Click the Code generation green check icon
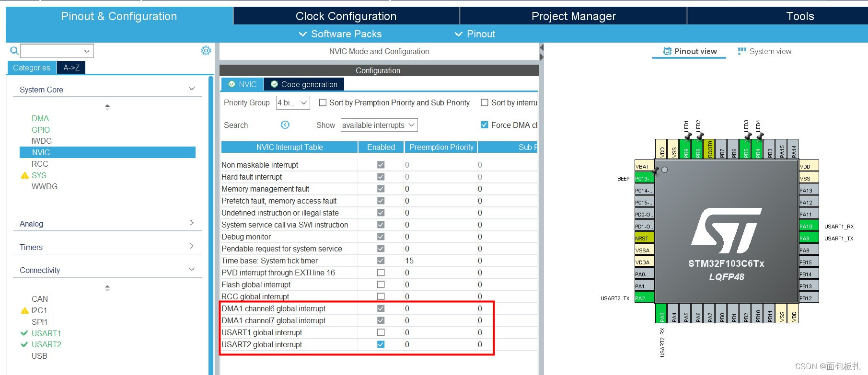This screenshot has height=375, width=868. click(x=274, y=84)
